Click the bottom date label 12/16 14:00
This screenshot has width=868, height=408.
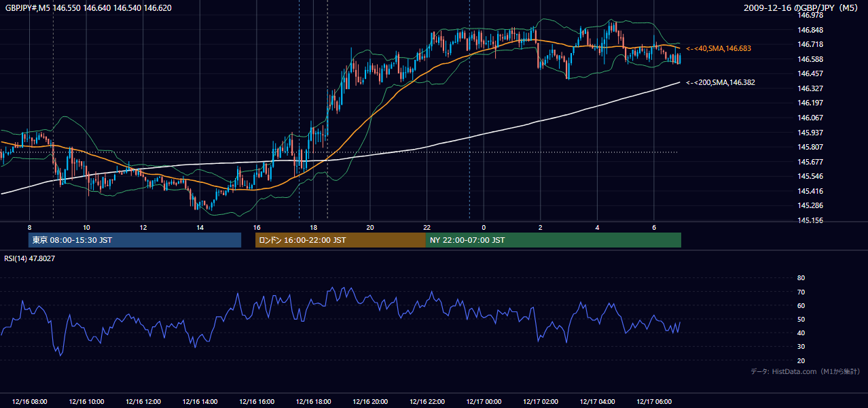click(200, 402)
